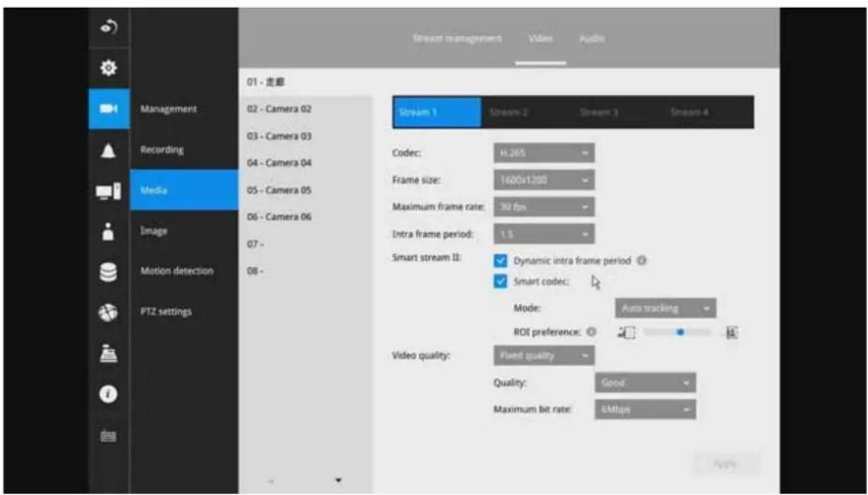Click the dimmed up arrow below camera list
868x495 pixels.
[272, 480]
